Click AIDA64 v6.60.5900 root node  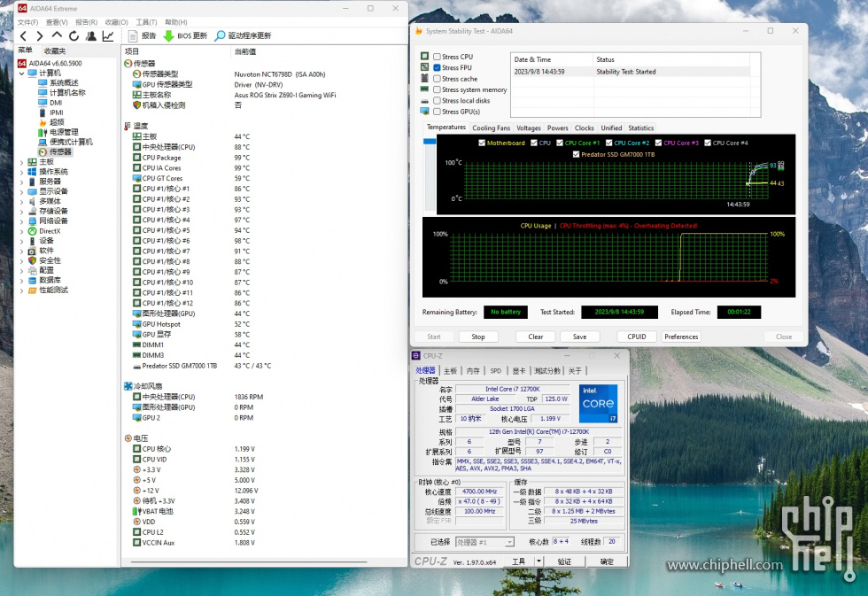pyautogui.click(x=55, y=63)
